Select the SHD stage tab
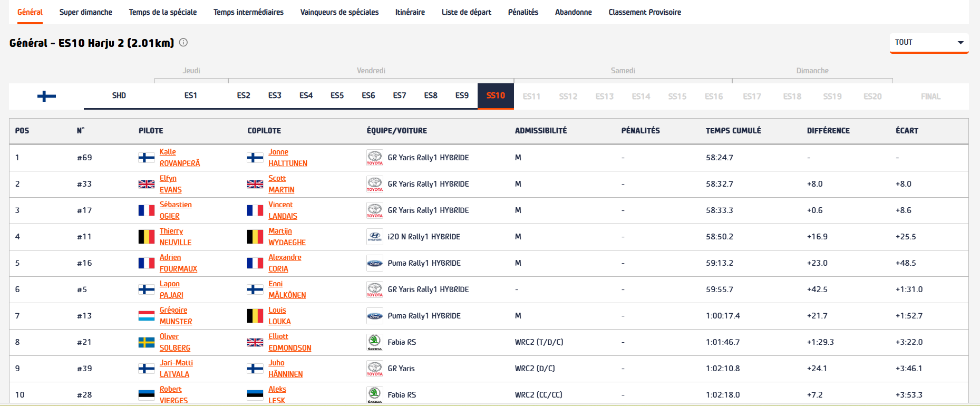The height and width of the screenshot is (406, 980). [119, 95]
